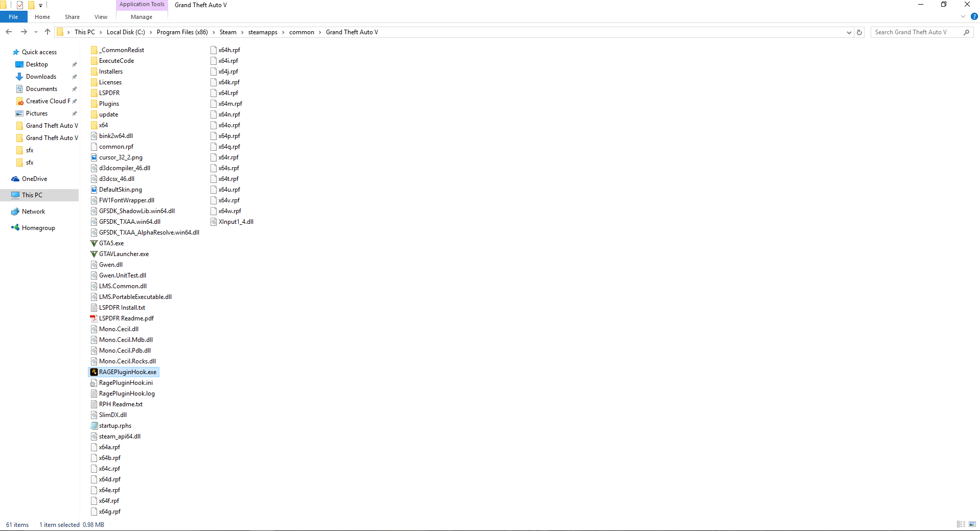Select the RAGEPluginHook.exe application icon
Image resolution: width=980 pixels, height=531 pixels.
(x=94, y=372)
